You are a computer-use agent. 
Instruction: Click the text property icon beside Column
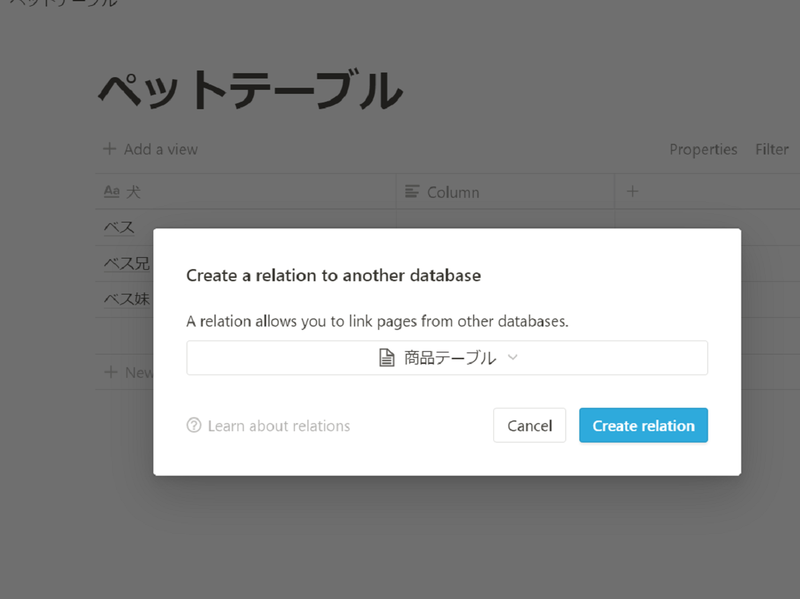[412, 191]
